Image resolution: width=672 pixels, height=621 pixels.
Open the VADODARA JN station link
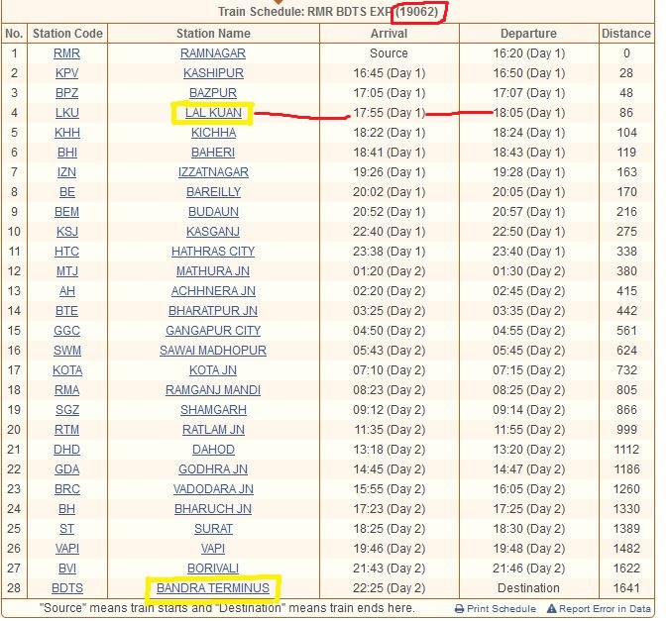(x=213, y=488)
